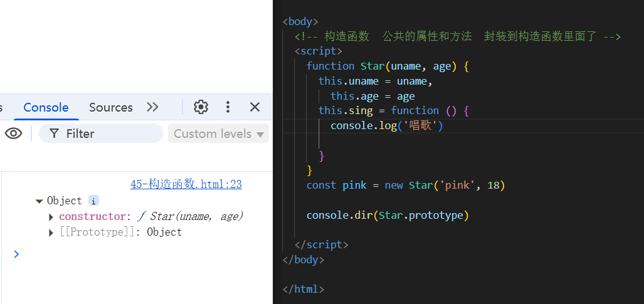Click the console prompt chevron
Image resolution: width=644 pixels, height=304 pixels.
16,254
